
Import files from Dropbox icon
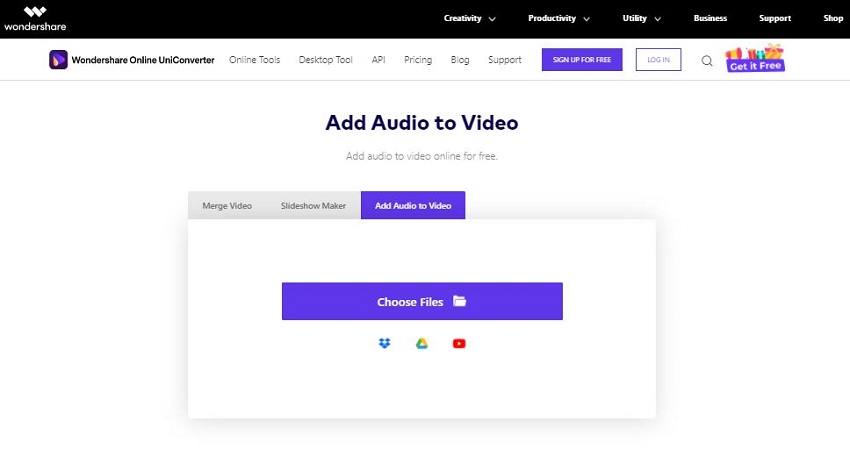(x=384, y=343)
